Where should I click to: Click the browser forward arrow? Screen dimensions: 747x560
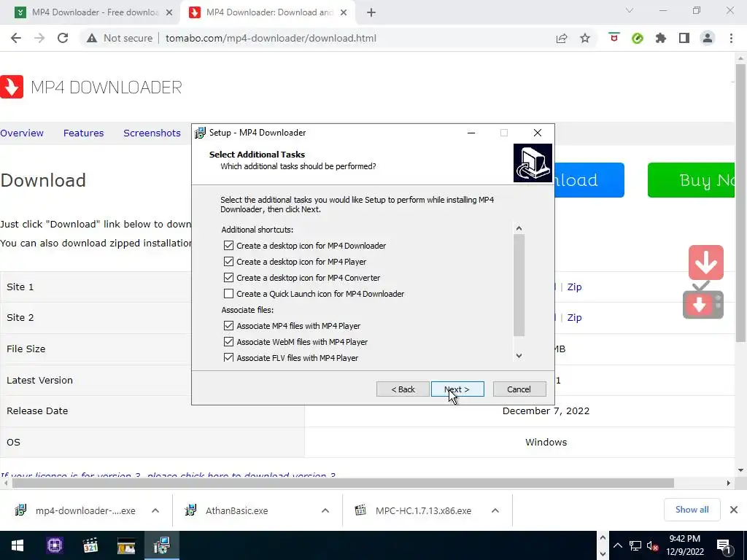(x=39, y=38)
